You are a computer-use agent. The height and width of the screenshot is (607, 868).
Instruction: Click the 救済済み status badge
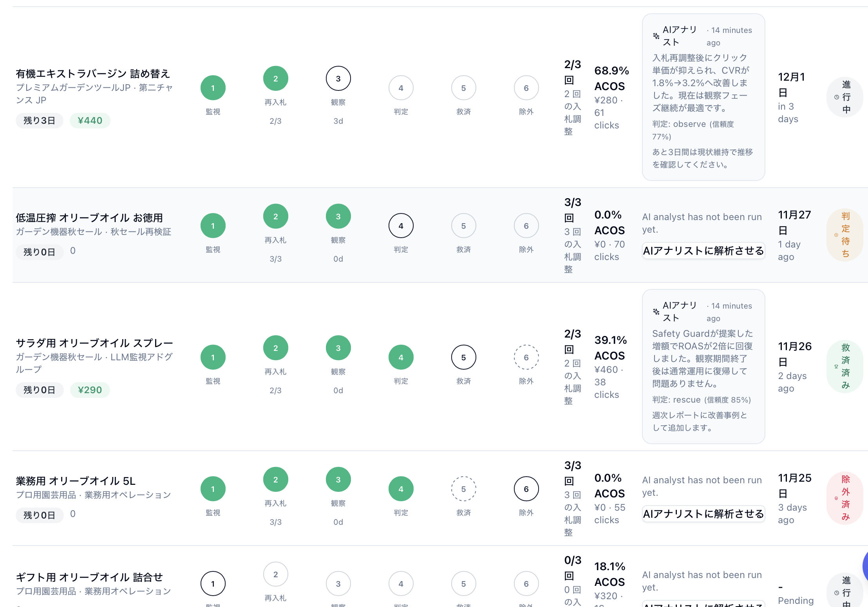coord(845,367)
